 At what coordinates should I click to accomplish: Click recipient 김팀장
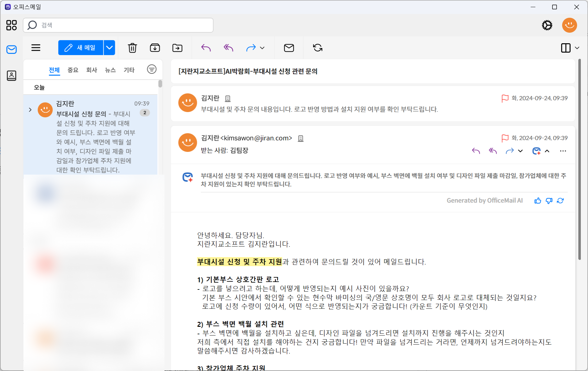pos(239,151)
